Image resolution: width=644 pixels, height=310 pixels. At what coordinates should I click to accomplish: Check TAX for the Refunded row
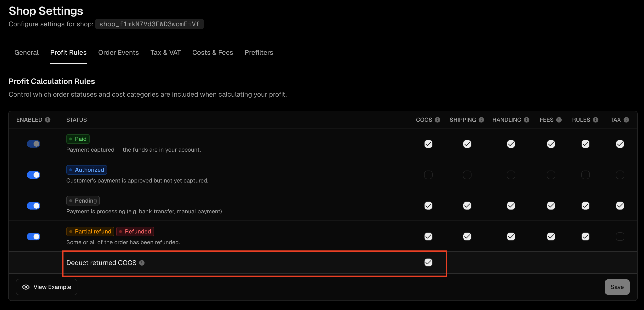[620, 236]
